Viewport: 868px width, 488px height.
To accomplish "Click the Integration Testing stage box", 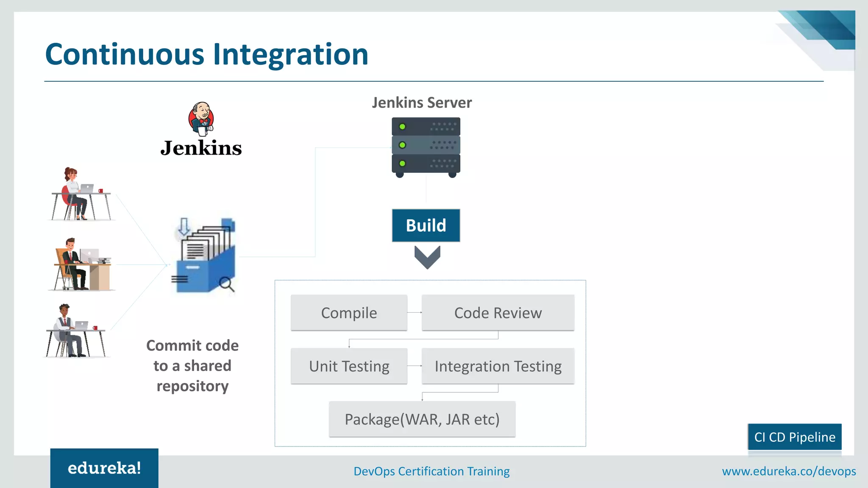I will pyautogui.click(x=498, y=366).
